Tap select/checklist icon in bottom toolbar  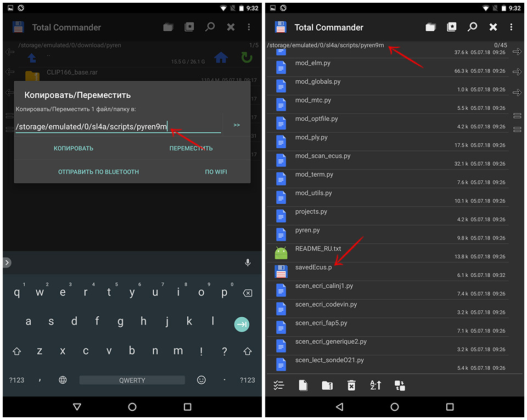tap(279, 385)
